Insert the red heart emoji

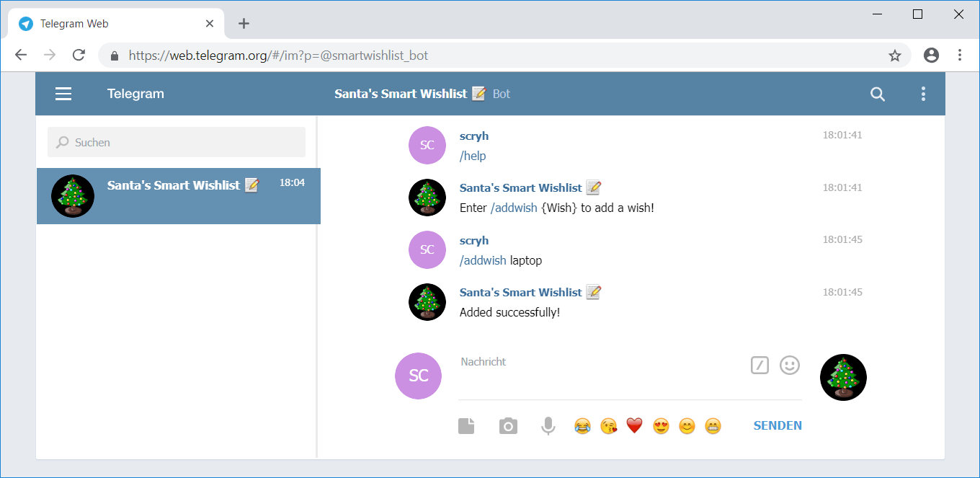(x=635, y=425)
